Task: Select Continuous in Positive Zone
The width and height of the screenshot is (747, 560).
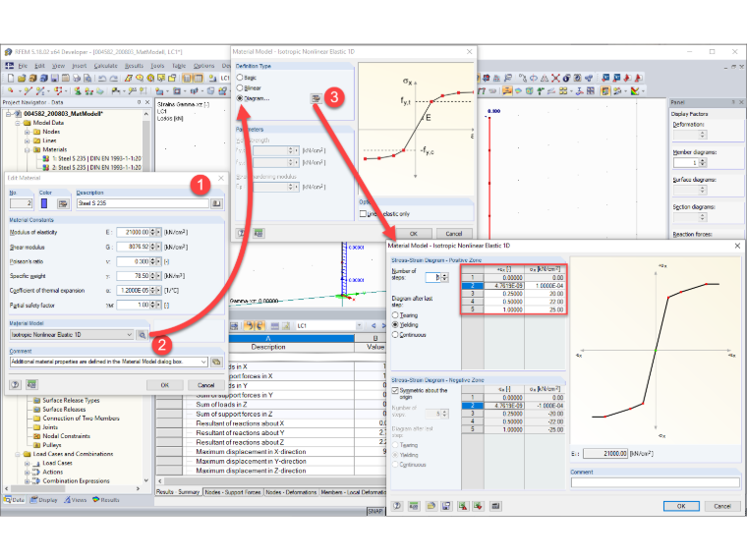Action: (x=395, y=335)
